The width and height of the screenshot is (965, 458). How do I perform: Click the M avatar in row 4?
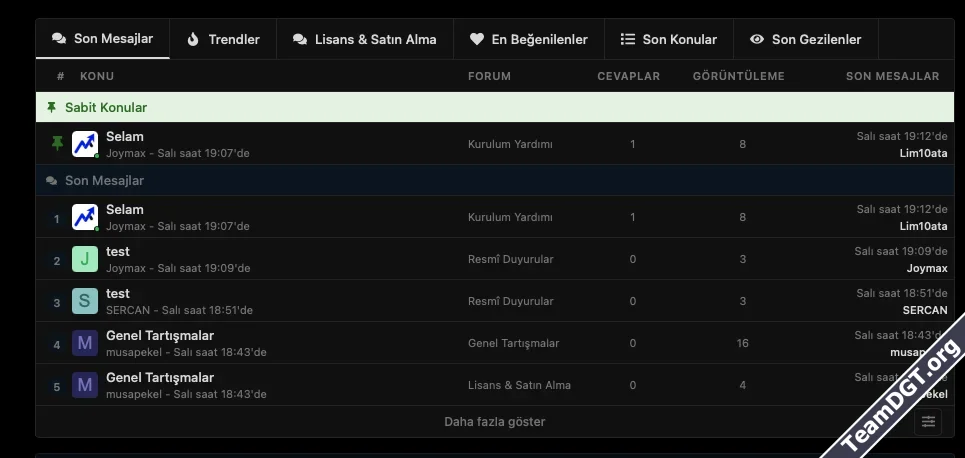click(x=85, y=344)
